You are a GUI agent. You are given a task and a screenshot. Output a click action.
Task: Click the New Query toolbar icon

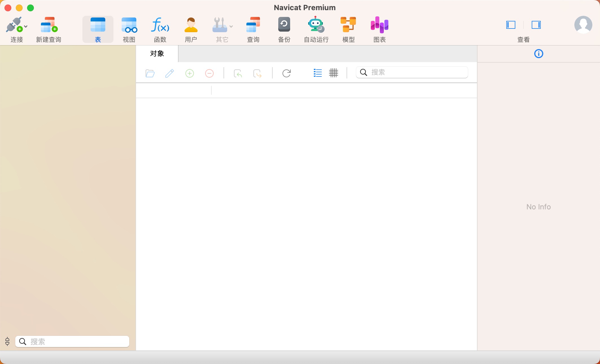point(49,25)
